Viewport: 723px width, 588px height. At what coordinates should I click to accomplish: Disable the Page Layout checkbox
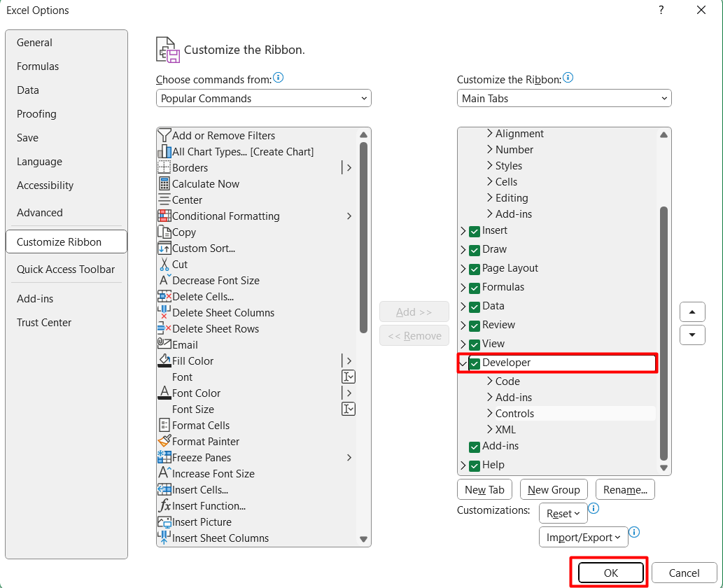point(475,269)
